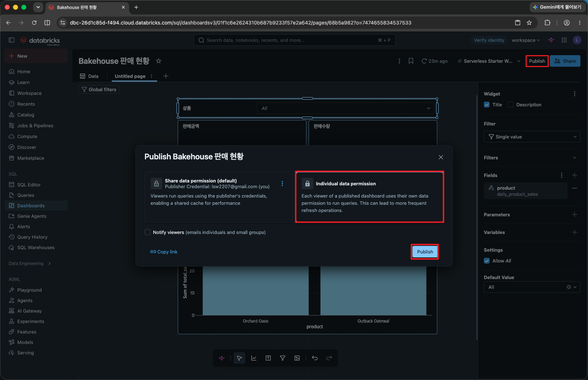Open the Serverless Starter warehouse dropdown
Image resolution: width=588 pixels, height=380 pixels.
coord(489,61)
